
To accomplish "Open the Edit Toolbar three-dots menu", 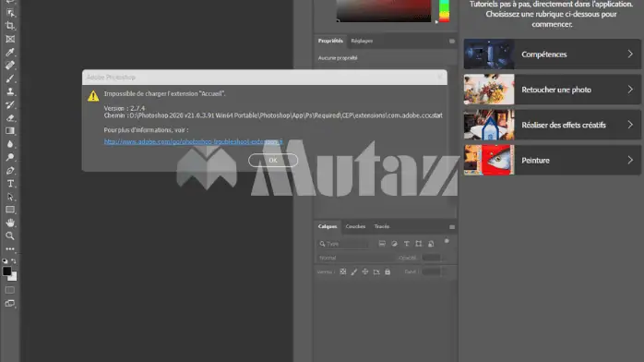I will pyautogui.click(x=10, y=249).
